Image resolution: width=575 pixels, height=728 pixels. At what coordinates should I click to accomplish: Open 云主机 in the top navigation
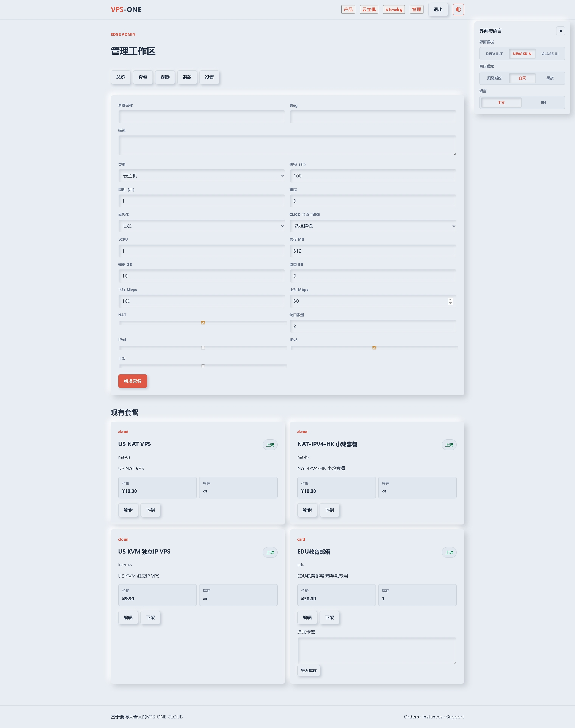click(x=369, y=9)
